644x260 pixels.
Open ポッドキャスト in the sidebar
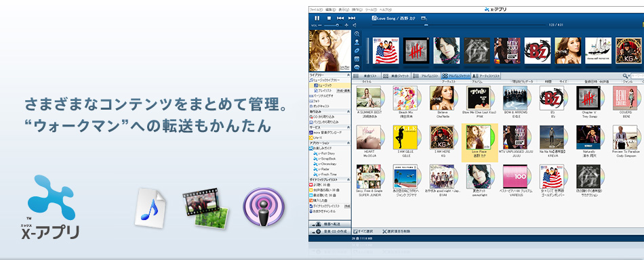(319, 106)
